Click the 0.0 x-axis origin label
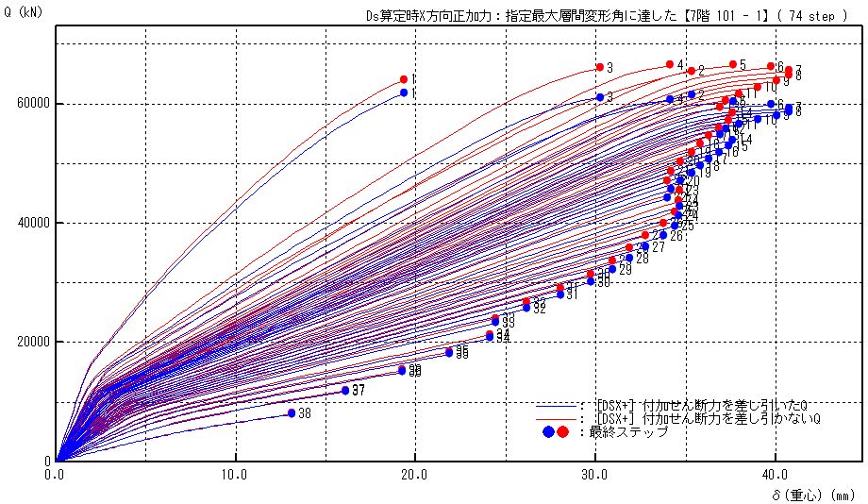The height and width of the screenshot is (504, 868). [56, 475]
